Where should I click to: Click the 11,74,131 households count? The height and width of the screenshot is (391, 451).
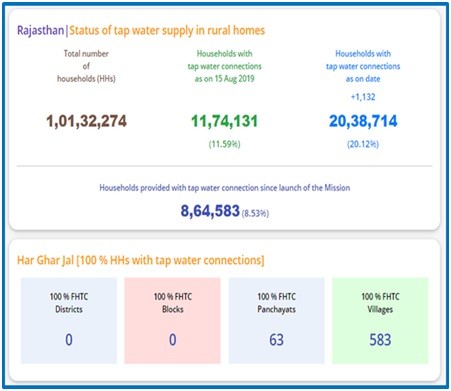pyautogui.click(x=224, y=121)
